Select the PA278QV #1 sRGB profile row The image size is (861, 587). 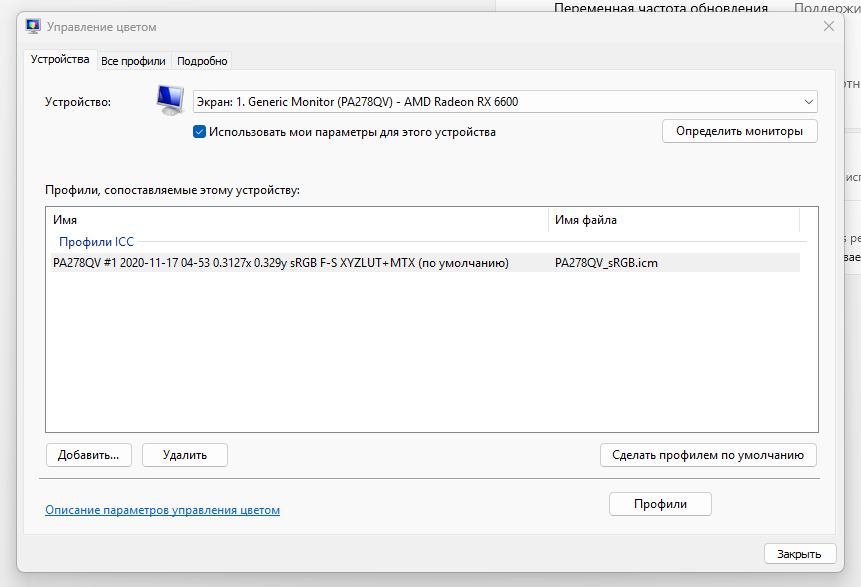(426, 262)
